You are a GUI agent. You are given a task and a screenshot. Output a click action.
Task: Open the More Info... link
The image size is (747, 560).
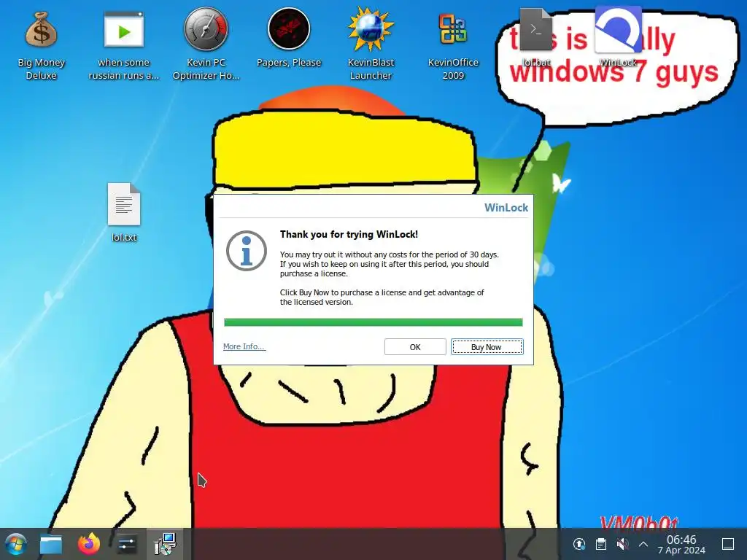244,346
